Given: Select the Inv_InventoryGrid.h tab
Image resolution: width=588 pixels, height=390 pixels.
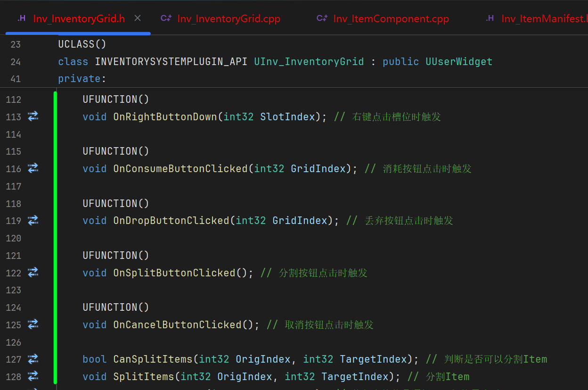Looking at the screenshot, I should [78, 19].
